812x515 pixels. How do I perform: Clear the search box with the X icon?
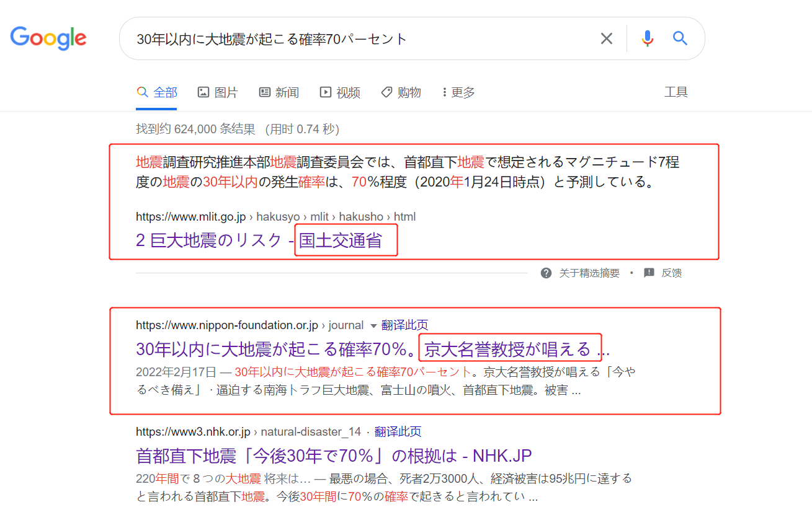[606, 38]
